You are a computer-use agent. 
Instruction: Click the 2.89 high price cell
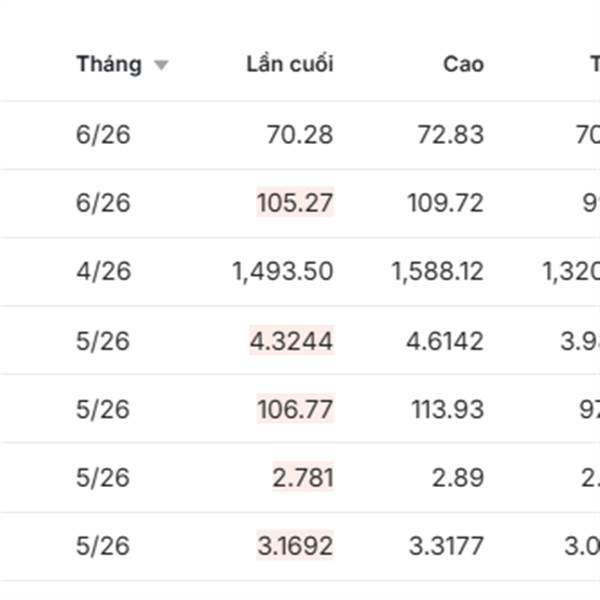click(457, 477)
